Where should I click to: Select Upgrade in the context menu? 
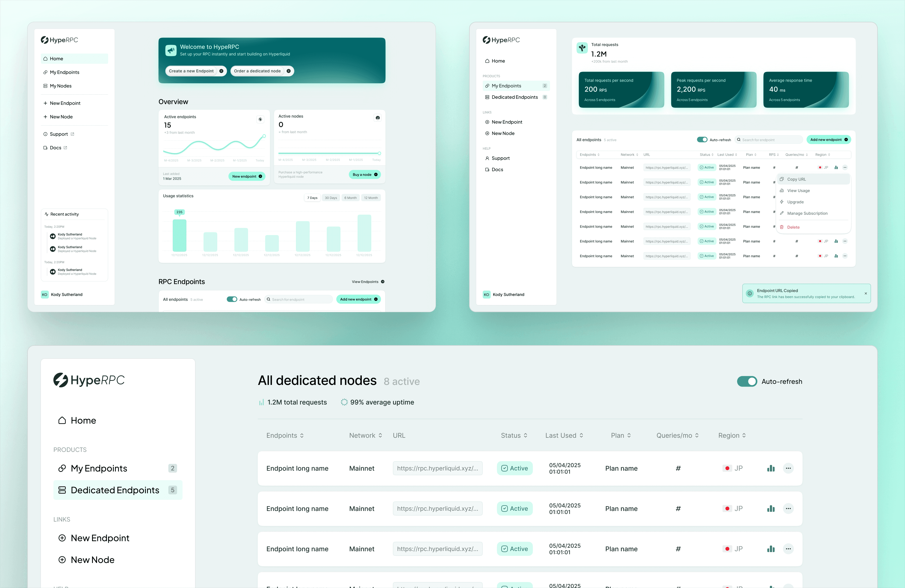pyautogui.click(x=813, y=202)
